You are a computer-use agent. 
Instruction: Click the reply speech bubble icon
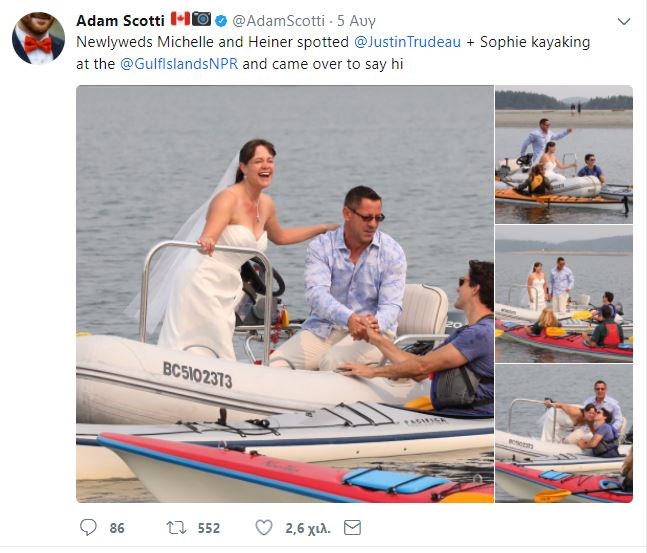point(88,527)
